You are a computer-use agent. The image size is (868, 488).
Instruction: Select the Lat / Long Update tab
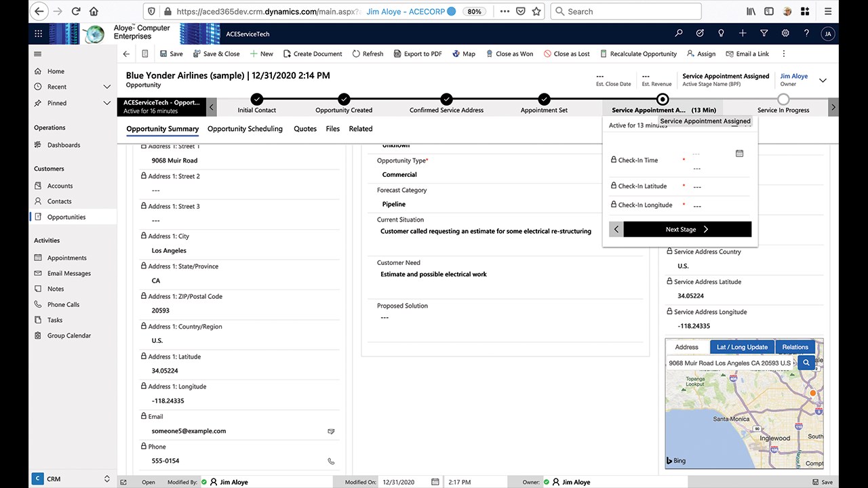[x=742, y=347]
